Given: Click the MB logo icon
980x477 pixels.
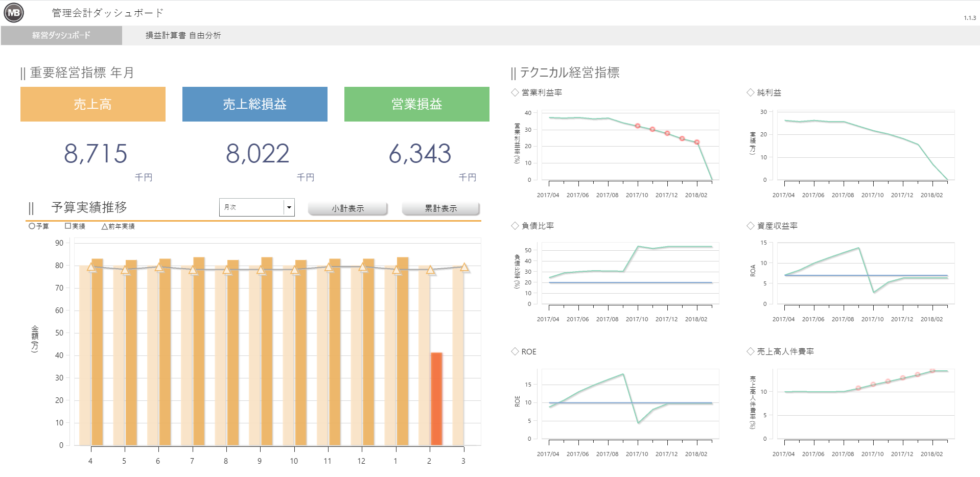Looking at the screenshot, I should click(14, 13).
